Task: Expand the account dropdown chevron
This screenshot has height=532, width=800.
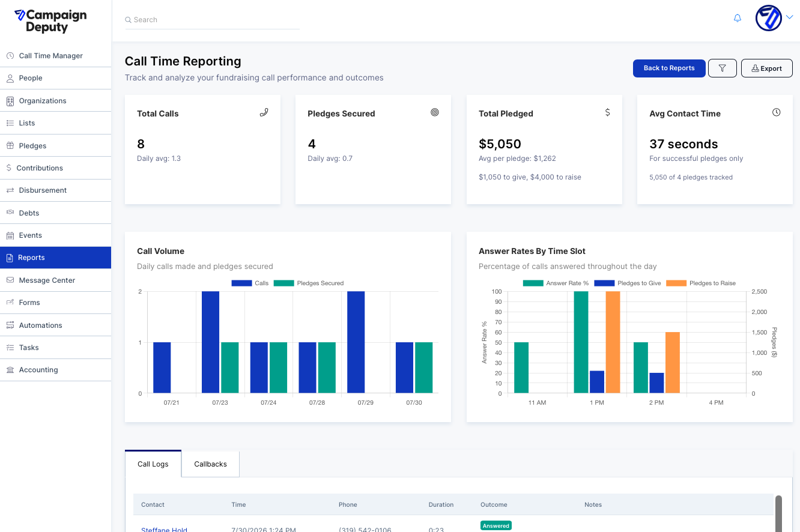Action: point(789,17)
